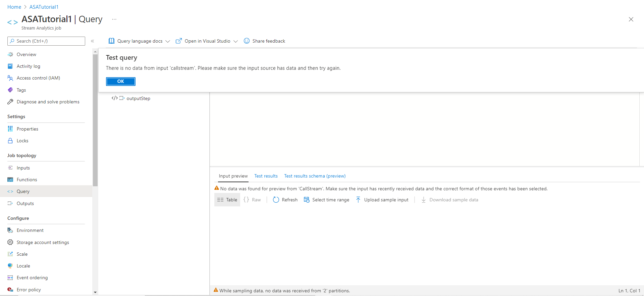644x296 pixels.
Task: Click the partitions sampling warning message
Action: [284, 291]
